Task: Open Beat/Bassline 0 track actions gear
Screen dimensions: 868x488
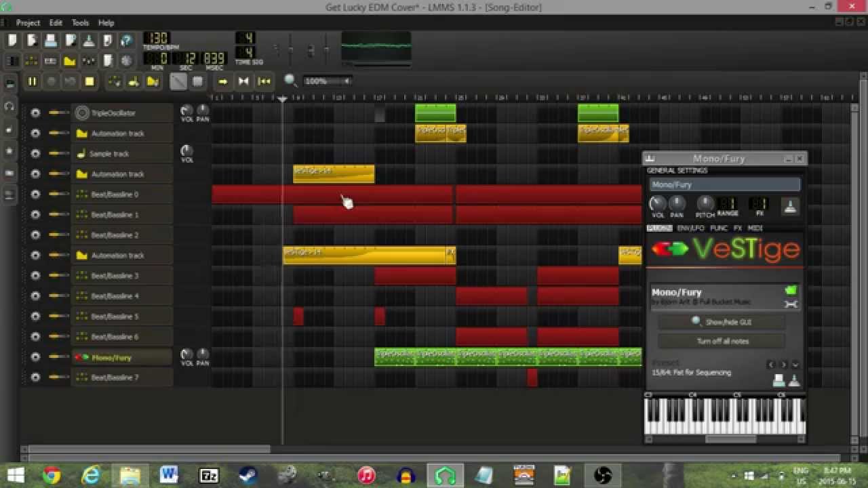Action: point(35,195)
